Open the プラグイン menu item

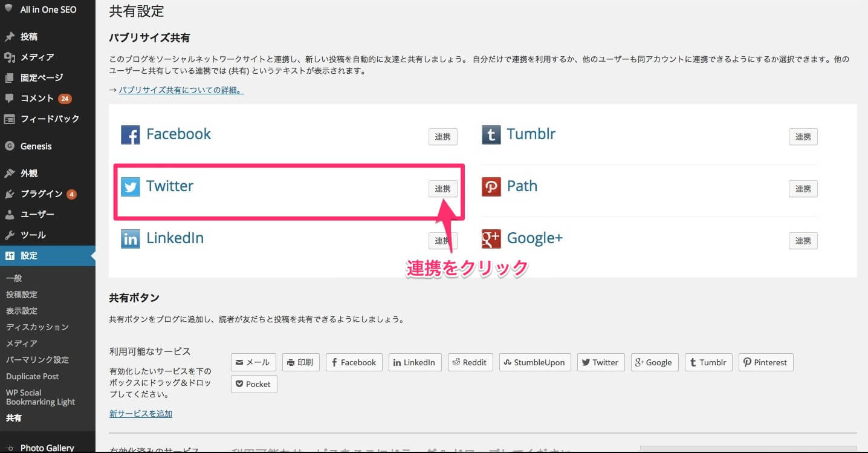tap(48, 194)
